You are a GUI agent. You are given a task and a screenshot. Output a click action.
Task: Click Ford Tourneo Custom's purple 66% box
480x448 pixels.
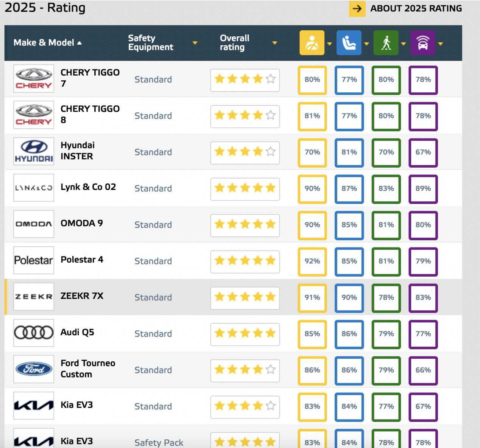coord(423,370)
